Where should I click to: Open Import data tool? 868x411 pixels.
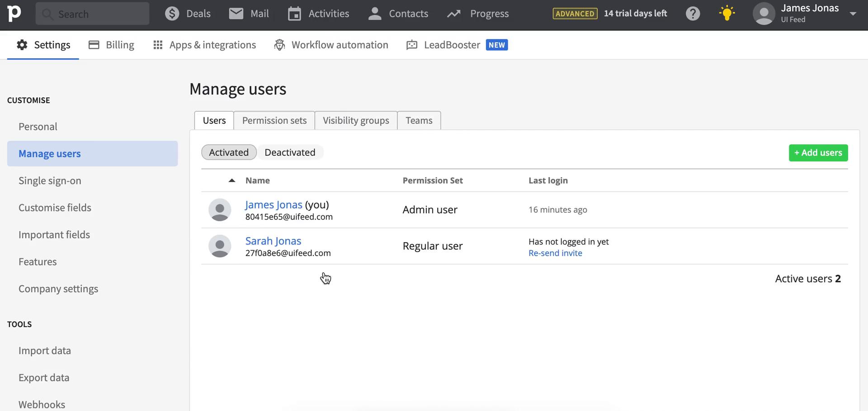(x=45, y=350)
